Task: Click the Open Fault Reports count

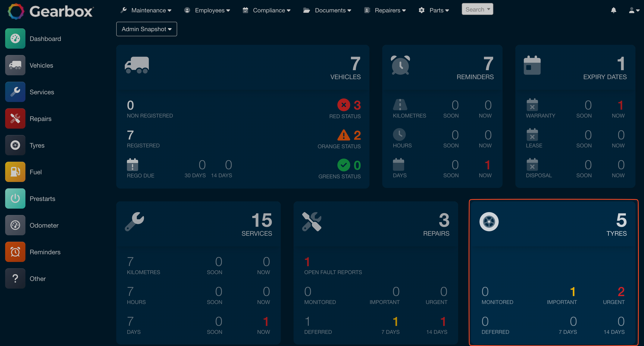Action: [x=307, y=262]
